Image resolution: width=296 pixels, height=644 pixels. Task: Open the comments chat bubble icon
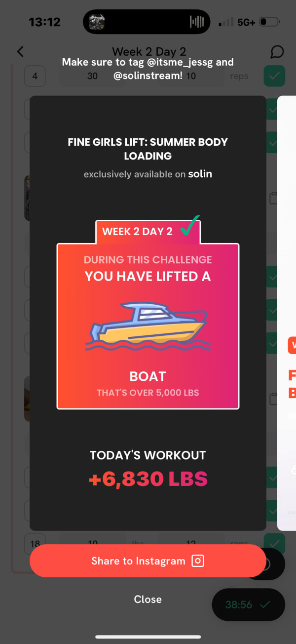click(277, 52)
